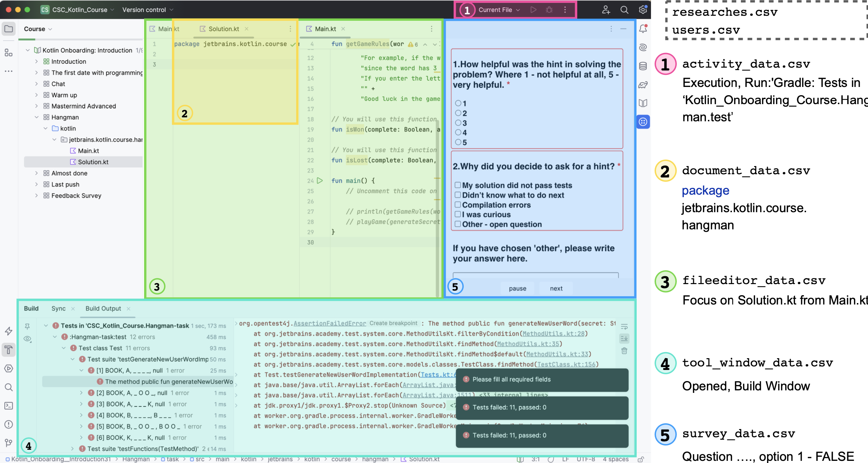Click the Search Everywhere magnifier icon

click(624, 10)
